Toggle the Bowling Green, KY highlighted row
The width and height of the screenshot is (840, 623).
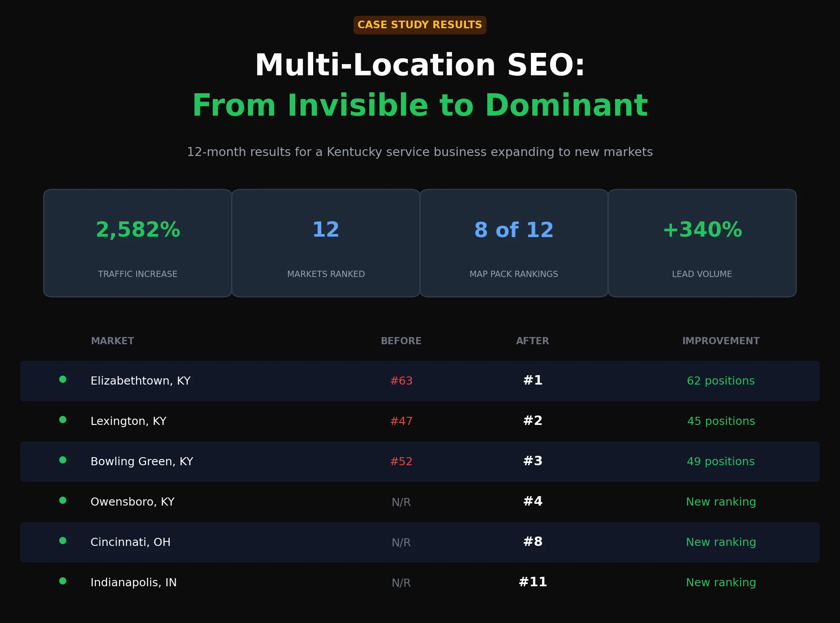pyautogui.click(x=420, y=461)
